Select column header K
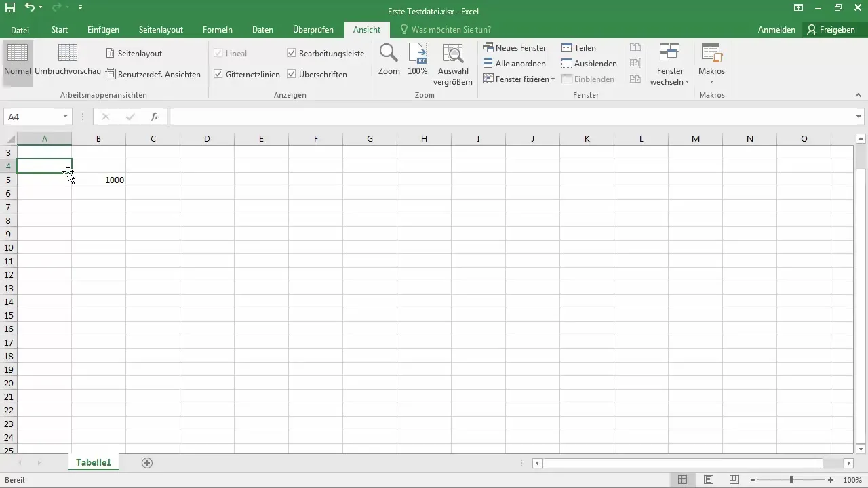 [x=587, y=139]
